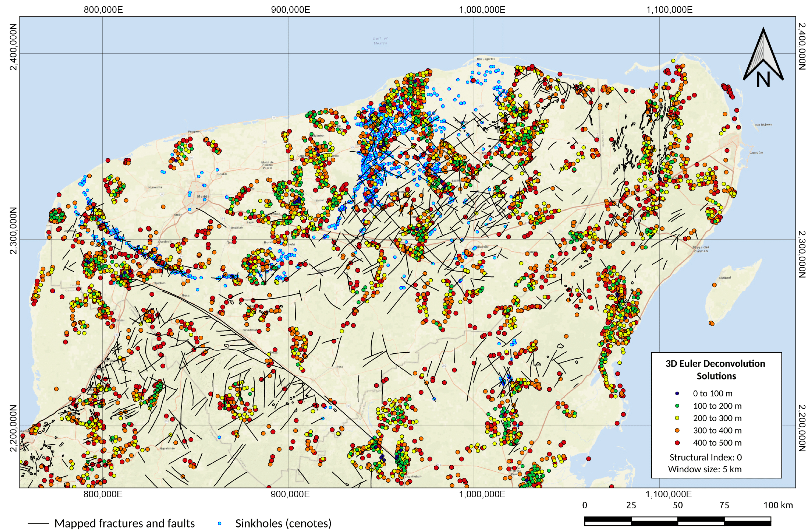812x531 pixels.
Task: Click the Gulf of Mexico label
Action: point(380,41)
